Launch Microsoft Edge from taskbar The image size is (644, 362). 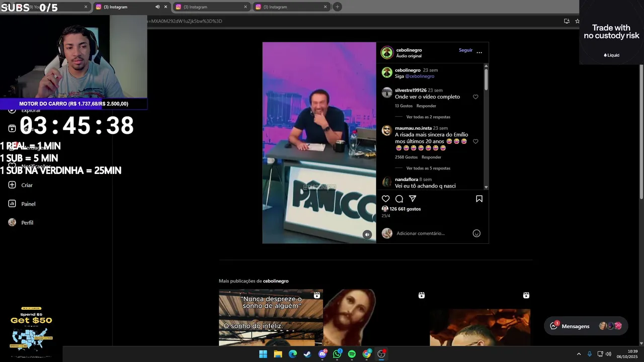click(293, 354)
